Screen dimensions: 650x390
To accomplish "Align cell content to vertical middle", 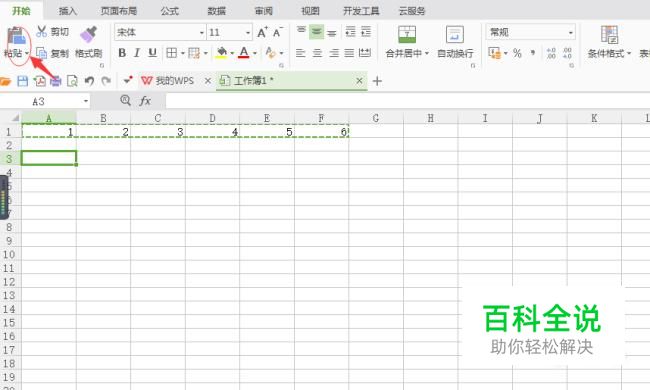I will 317,32.
